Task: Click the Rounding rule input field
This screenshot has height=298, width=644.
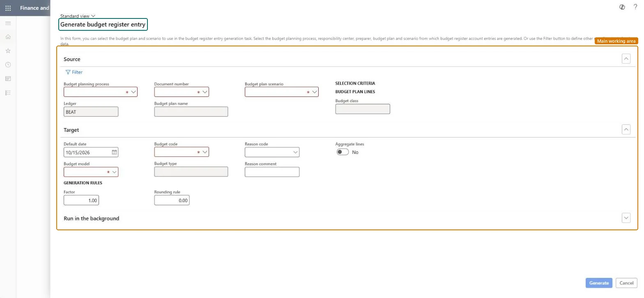Action: pyautogui.click(x=172, y=200)
